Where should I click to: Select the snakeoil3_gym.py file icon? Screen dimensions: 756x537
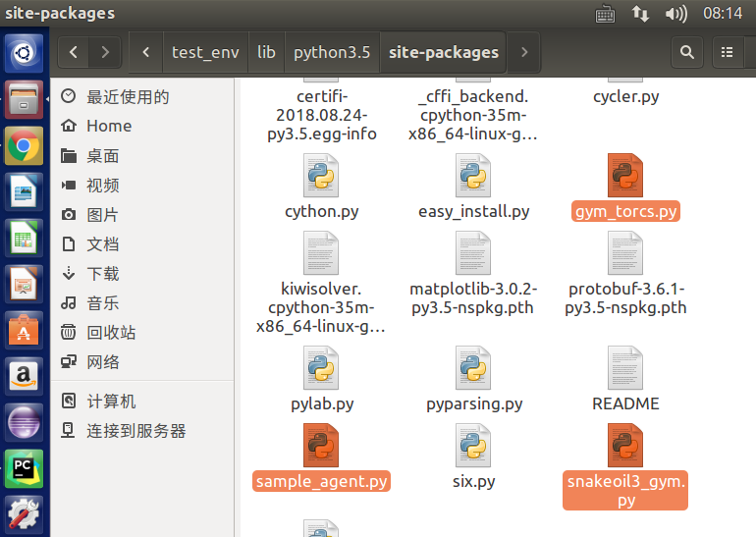pyautogui.click(x=625, y=446)
